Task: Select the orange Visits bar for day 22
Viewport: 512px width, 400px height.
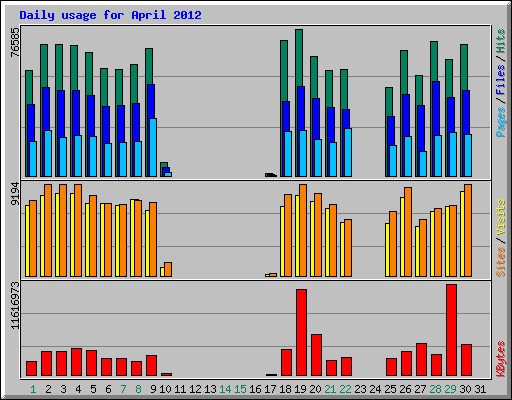Action: 348,248
